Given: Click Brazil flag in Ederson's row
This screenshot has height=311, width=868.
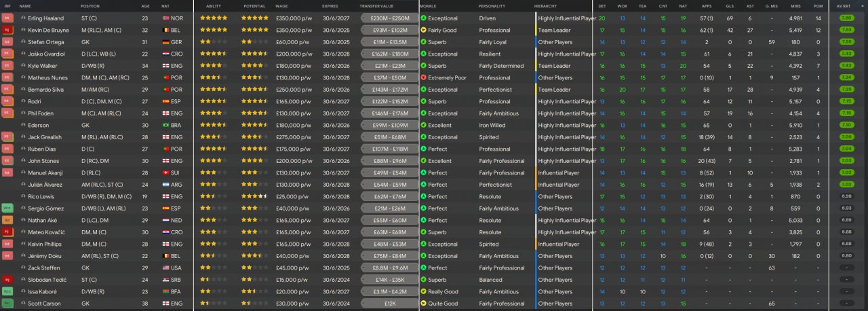Looking at the screenshot, I should coord(165,125).
